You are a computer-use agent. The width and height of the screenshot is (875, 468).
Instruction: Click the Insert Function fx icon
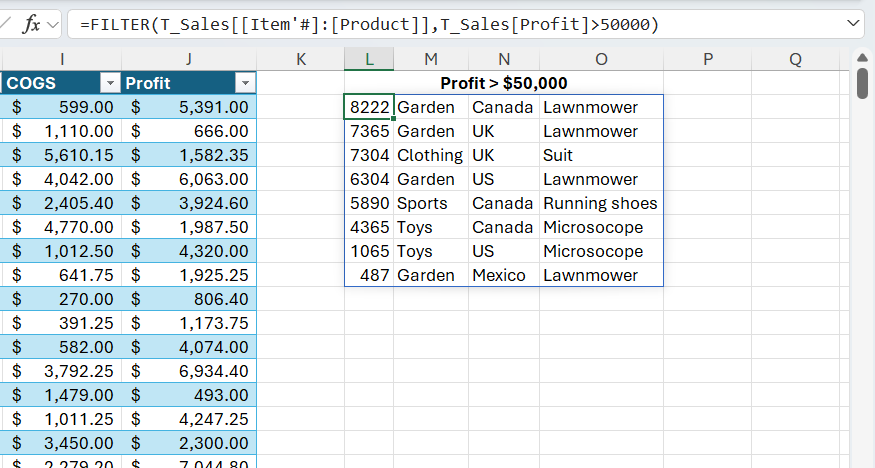pyautogui.click(x=31, y=25)
